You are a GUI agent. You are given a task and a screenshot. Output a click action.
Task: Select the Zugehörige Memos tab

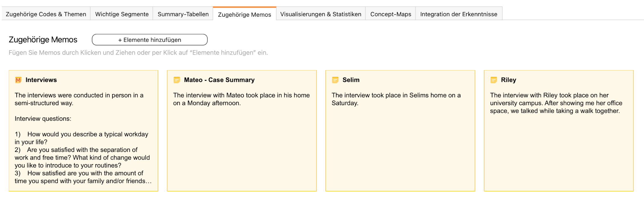(x=244, y=14)
